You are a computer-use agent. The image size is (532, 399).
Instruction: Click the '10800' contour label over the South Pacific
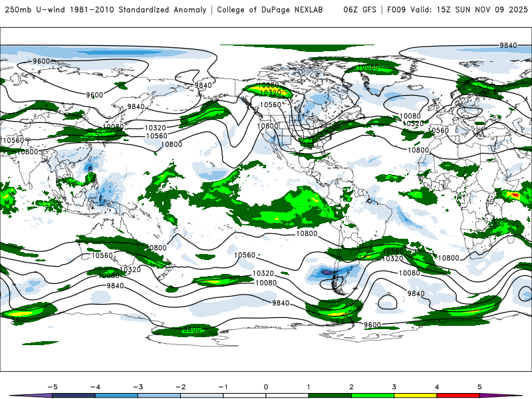307,233
